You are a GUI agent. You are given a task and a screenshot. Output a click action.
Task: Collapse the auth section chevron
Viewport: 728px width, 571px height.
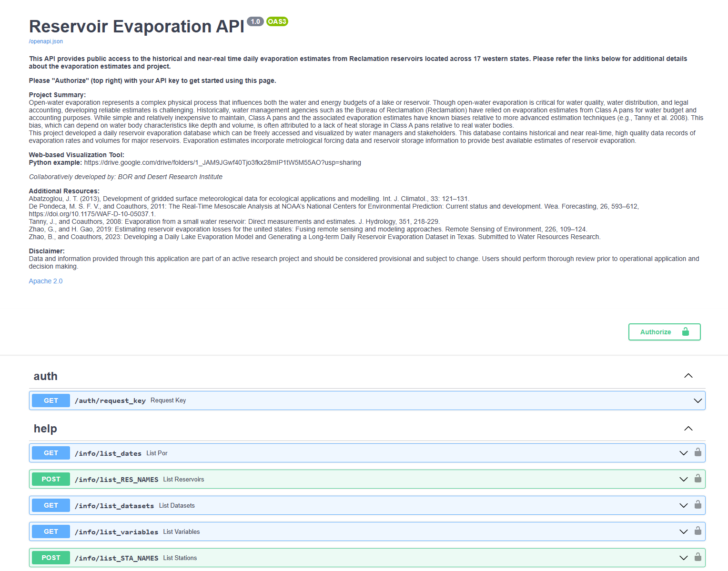click(x=688, y=376)
